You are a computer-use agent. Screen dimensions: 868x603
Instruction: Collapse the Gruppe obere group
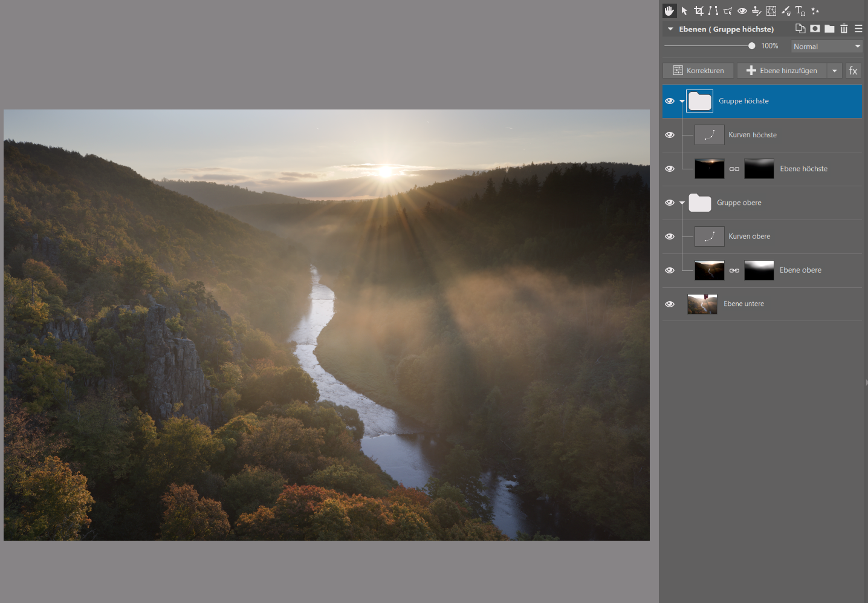pyautogui.click(x=682, y=203)
